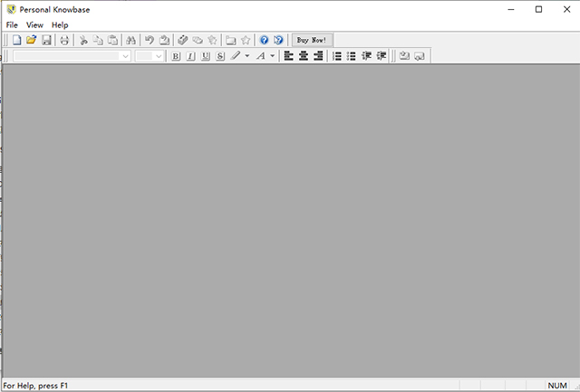Click the Undo arrow icon

point(150,41)
